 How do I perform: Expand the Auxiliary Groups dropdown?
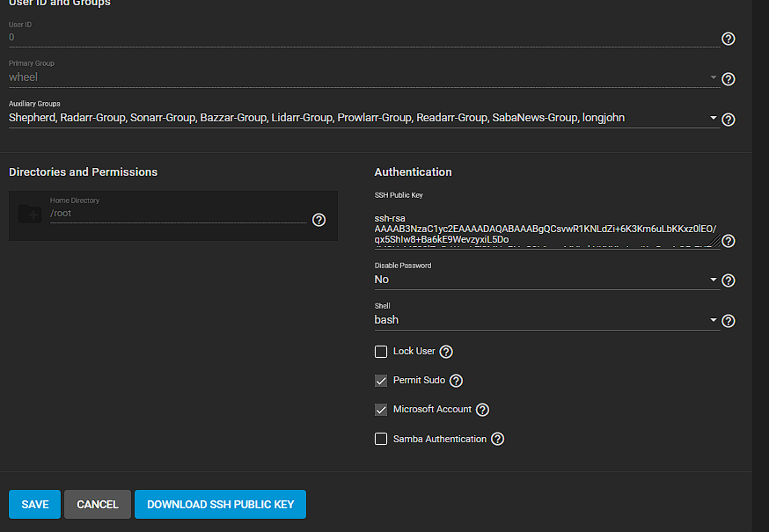pos(713,119)
